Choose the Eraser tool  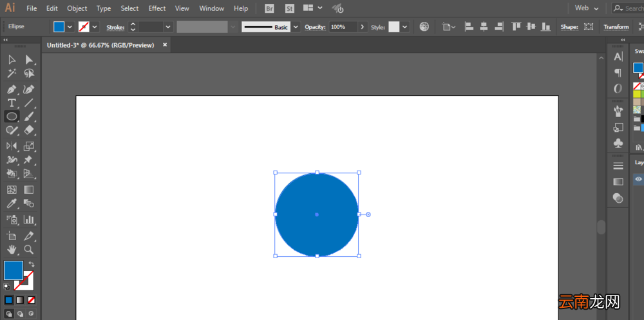tap(28, 130)
